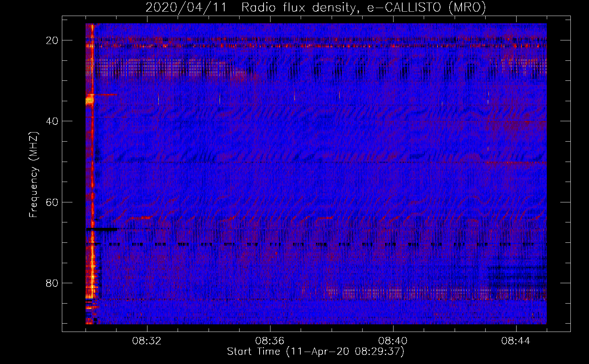The image size is (589, 364).
Task: Click the 'Start Time (11-Apr-20 08:29:37)' label
Action: 316,352
